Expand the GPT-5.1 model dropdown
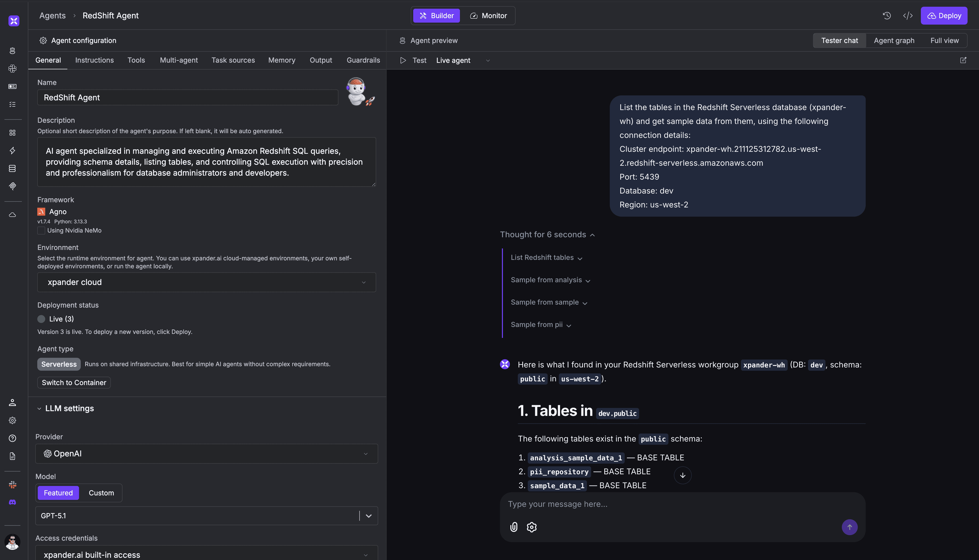Screen dimensions: 979x560 click(x=368, y=516)
